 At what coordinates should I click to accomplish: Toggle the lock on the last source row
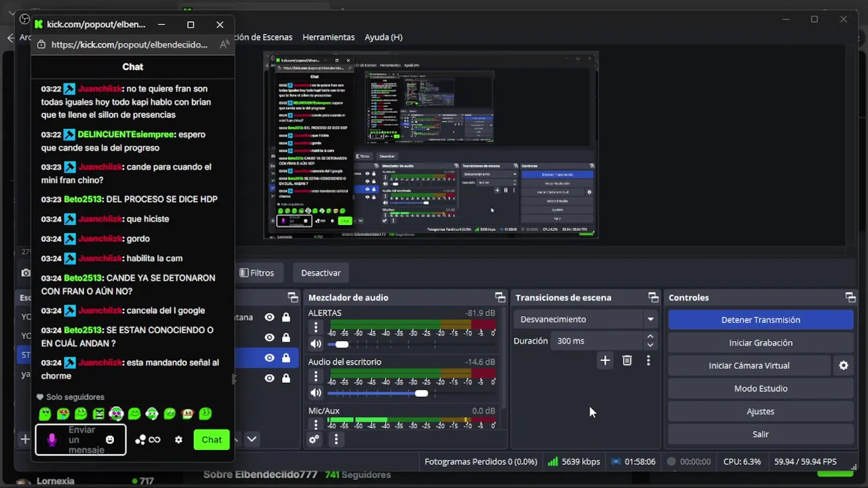click(x=286, y=378)
